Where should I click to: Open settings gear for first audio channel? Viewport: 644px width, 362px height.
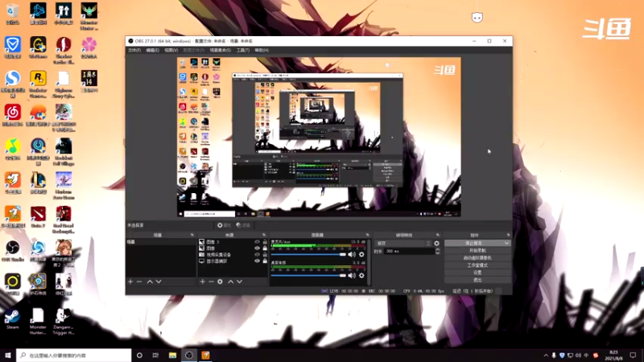click(x=361, y=254)
